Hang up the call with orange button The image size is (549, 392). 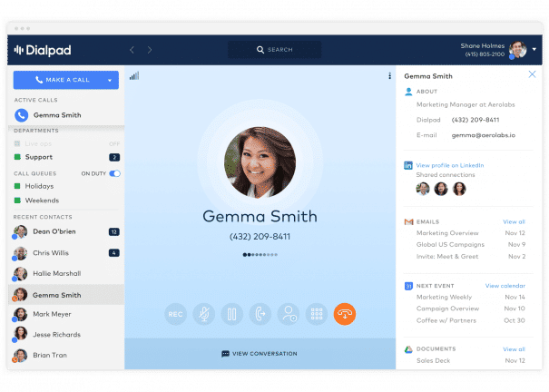pyautogui.click(x=345, y=314)
